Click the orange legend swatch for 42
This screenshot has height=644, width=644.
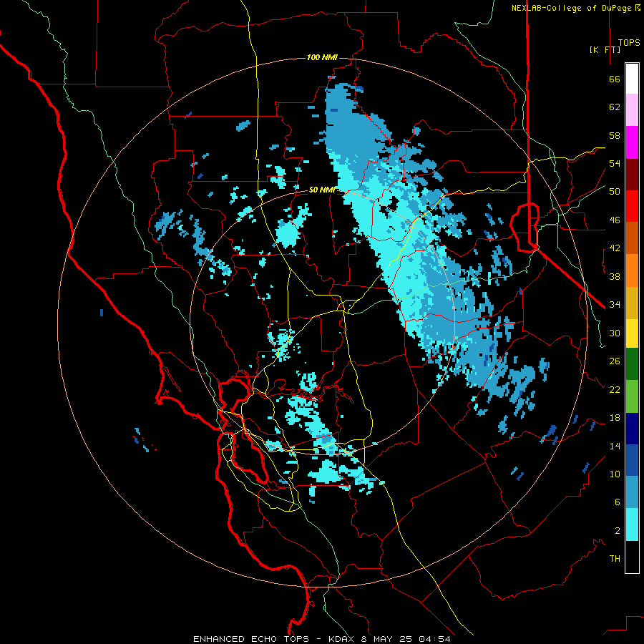(x=632, y=270)
